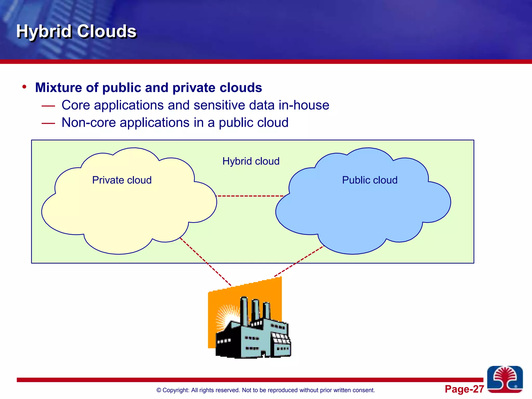This screenshot has height=399, width=532.
Task: Click the Page-27 page number
Action: (x=464, y=389)
